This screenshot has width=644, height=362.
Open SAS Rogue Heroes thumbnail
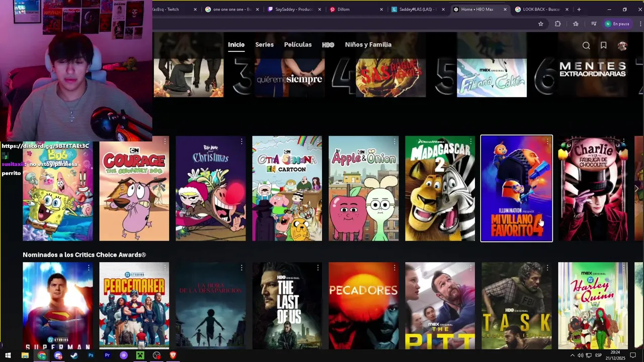tap(390, 77)
